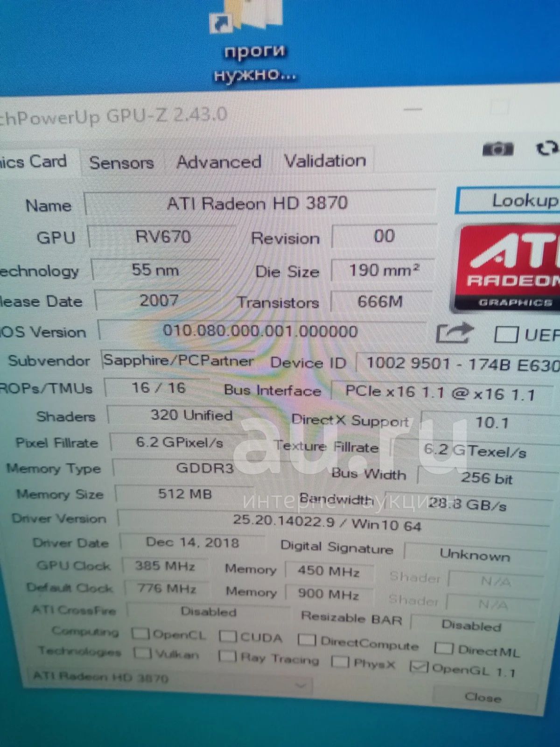Toggle the CUDA checkbox
Screen dimensions: 560x747
coord(228,636)
